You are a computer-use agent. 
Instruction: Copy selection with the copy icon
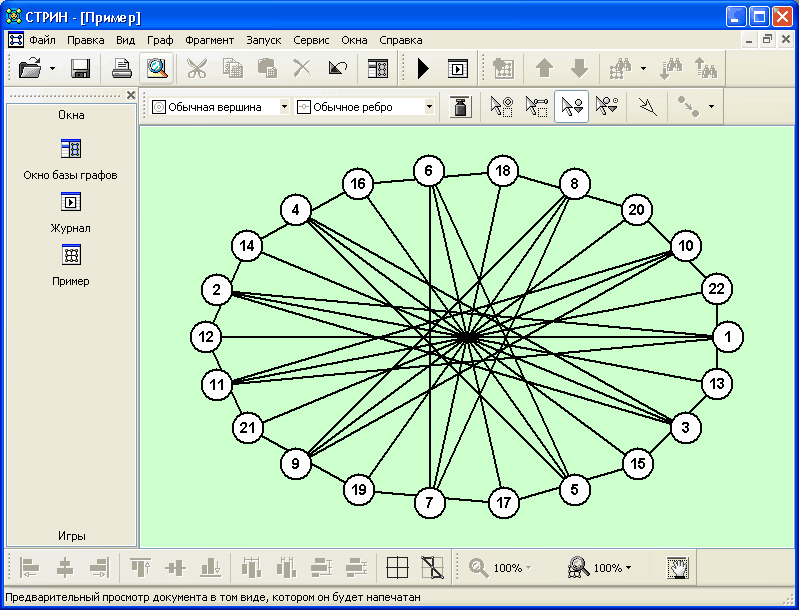pyautogui.click(x=232, y=68)
